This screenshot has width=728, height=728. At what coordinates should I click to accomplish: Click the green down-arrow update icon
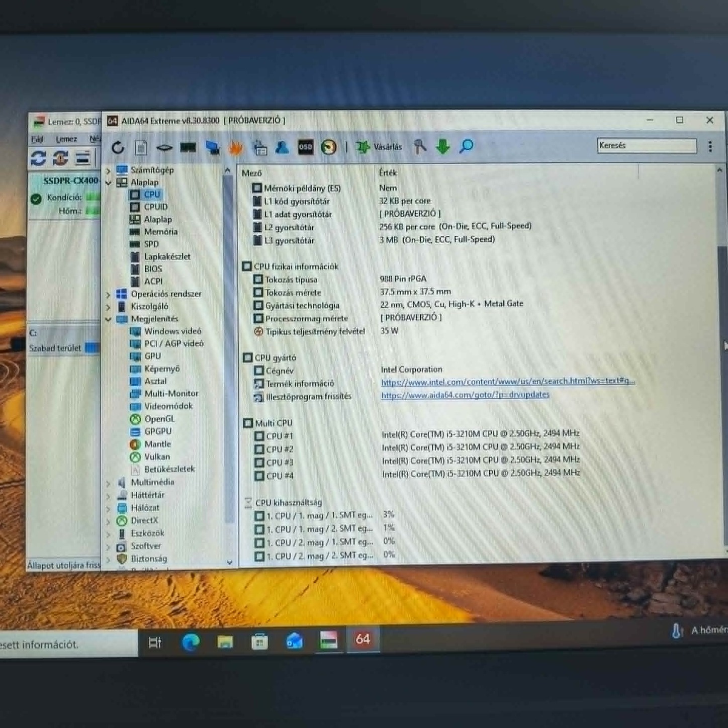tap(443, 146)
